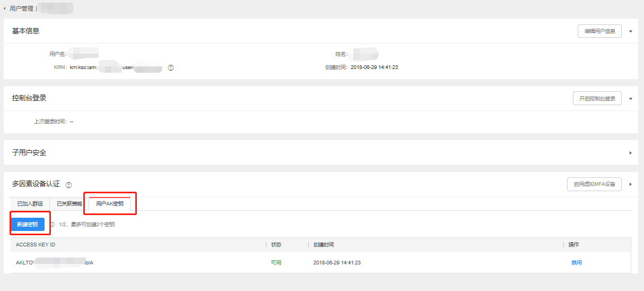Click the 启用虚拟MFA设备 button
Screen dimensions: 644x291
point(594,184)
